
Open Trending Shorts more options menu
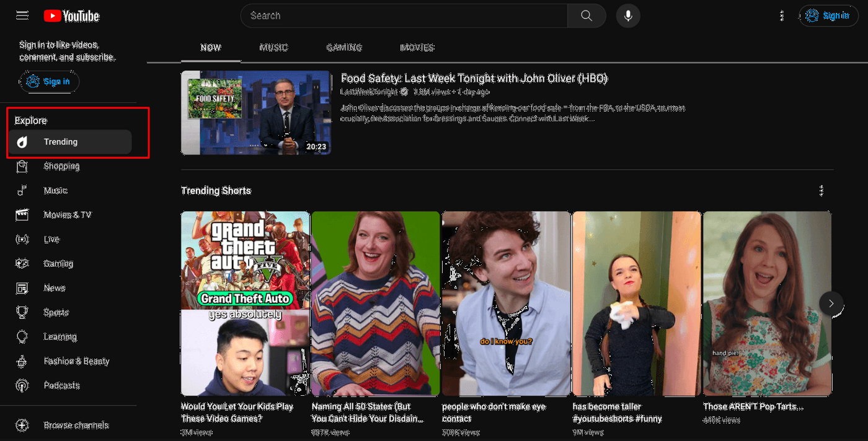(x=821, y=191)
